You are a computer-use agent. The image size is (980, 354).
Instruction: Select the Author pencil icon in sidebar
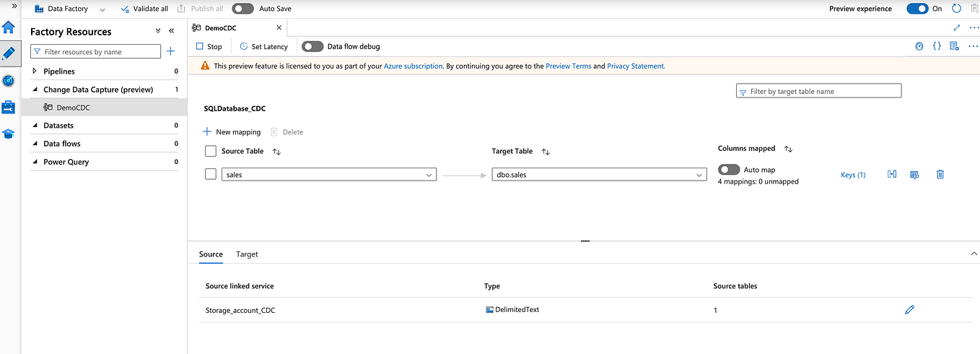pos(9,54)
